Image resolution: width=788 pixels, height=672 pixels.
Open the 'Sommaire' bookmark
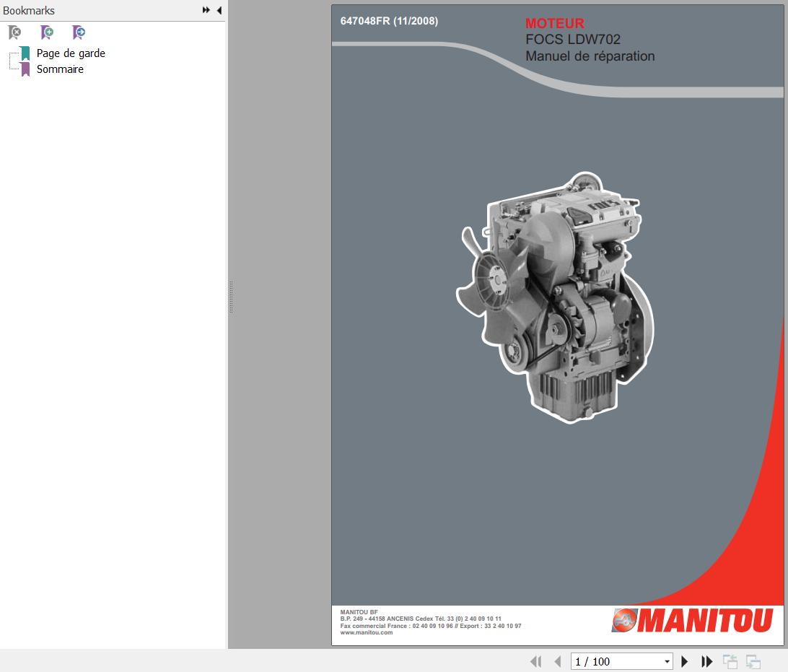click(x=60, y=69)
